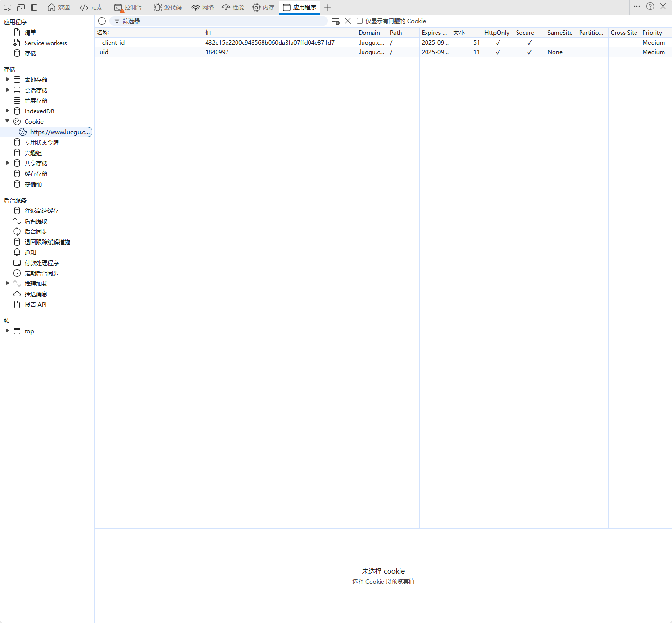This screenshot has height=623, width=672.
Task: Open the DevTools help question icon
Action: pos(650,7)
